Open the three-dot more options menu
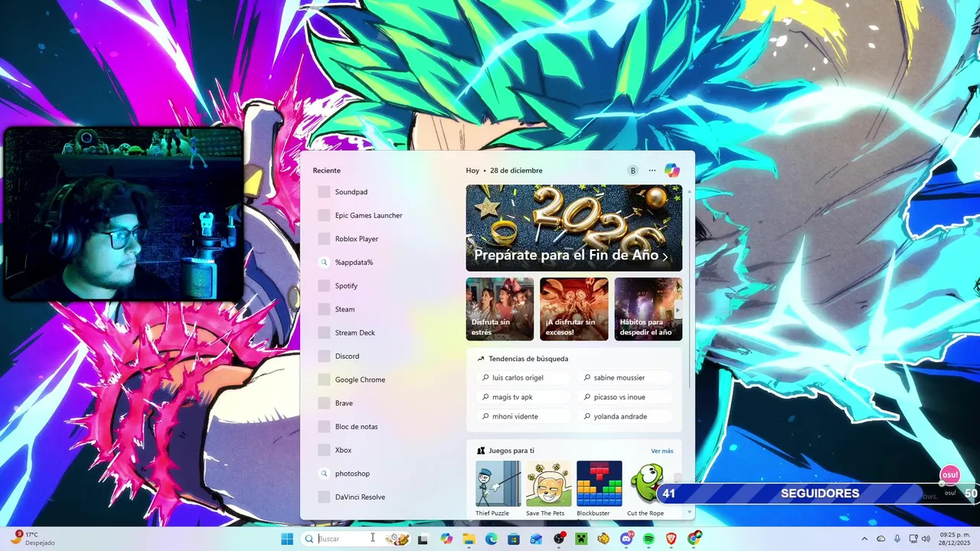The width and height of the screenshot is (980, 551). pyautogui.click(x=652, y=171)
